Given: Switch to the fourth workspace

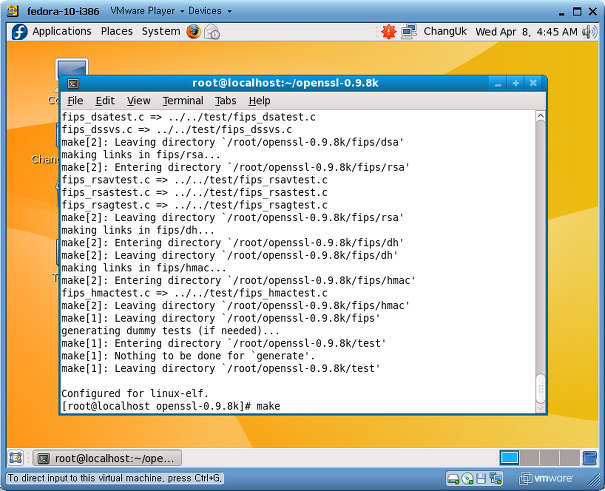Looking at the screenshot, I should pyautogui.click(x=570, y=458).
